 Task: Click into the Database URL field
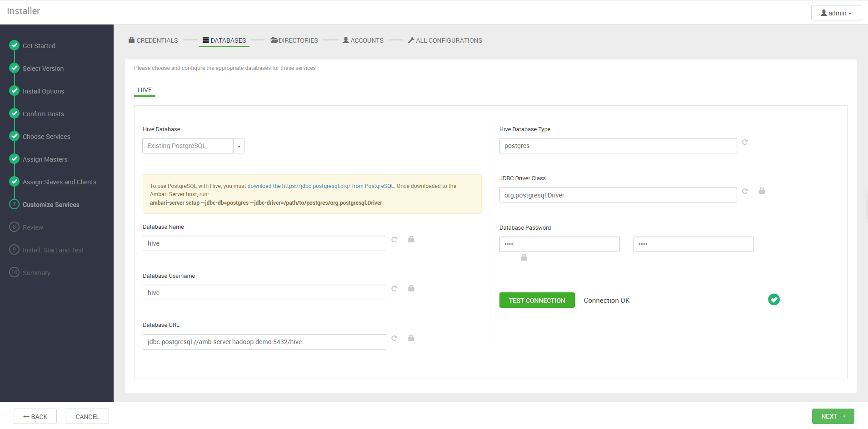pyautogui.click(x=264, y=342)
